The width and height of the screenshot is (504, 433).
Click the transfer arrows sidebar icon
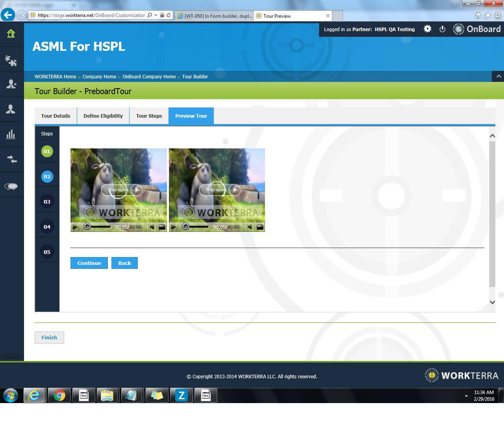(12, 159)
